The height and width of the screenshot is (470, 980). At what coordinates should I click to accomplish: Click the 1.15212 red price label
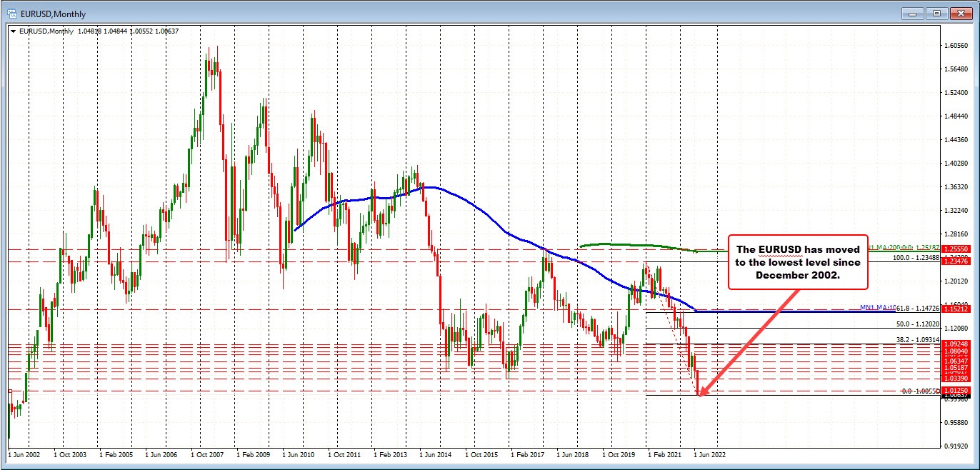954,309
